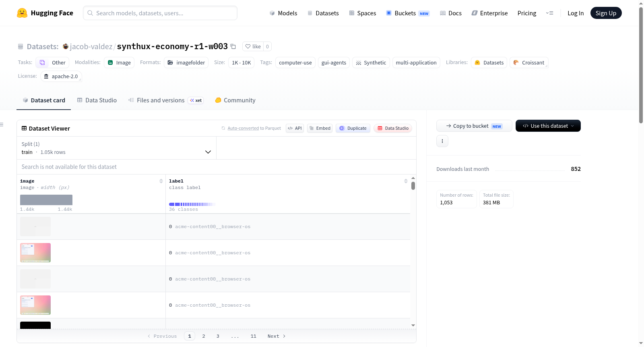Click the Copy to bucket button

tap(474, 126)
